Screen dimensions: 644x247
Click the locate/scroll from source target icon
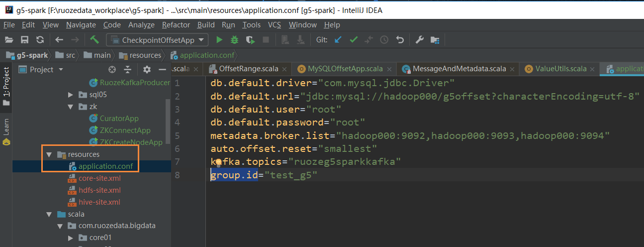click(x=112, y=70)
